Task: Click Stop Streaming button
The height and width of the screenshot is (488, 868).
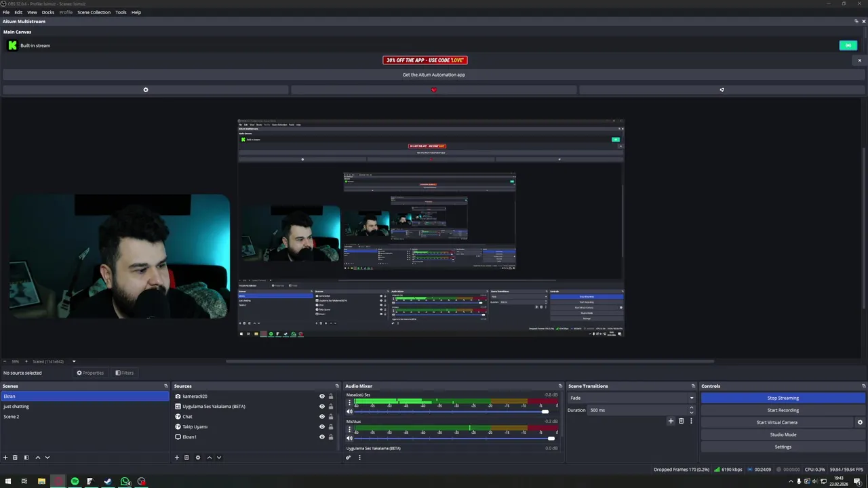Action: tap(783, 398)
